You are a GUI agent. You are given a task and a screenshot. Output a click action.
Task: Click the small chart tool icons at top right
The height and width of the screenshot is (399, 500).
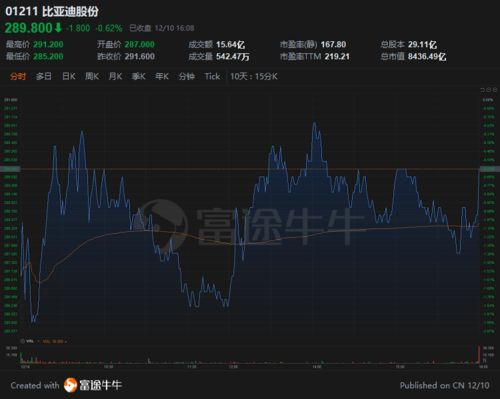(x=488, y=90)
